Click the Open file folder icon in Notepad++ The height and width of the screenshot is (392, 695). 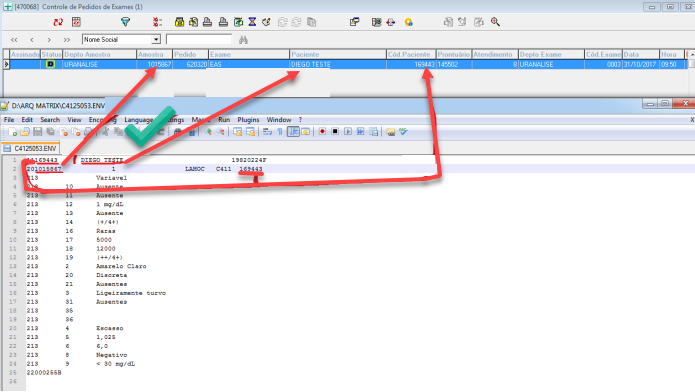tap(25, 132)
